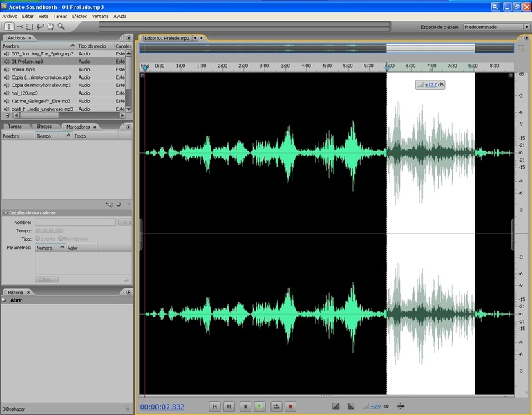Select Bolero.mp3 in the file list
532x415 pixels.
point(23,69)
